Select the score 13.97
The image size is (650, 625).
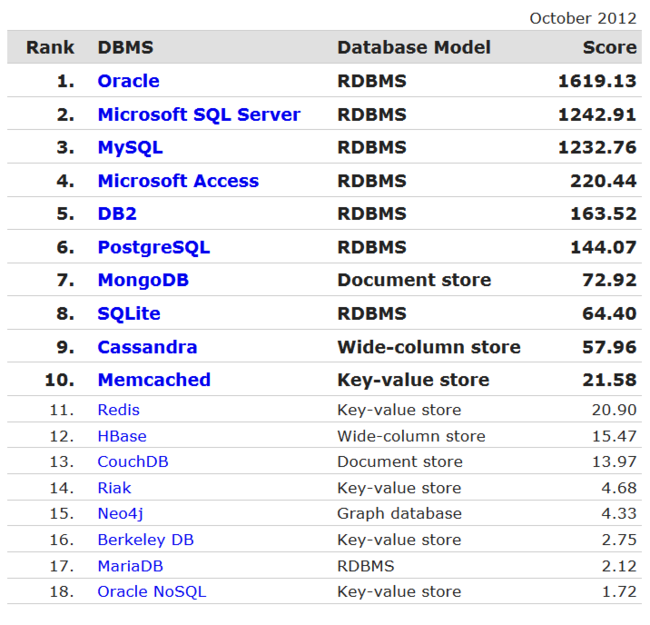(x=614, y=462)
